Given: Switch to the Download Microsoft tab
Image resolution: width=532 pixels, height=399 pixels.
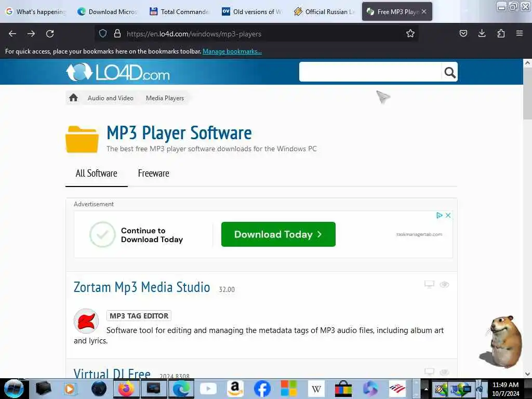Looking at the screenshot, I should (x=107, y=11).
